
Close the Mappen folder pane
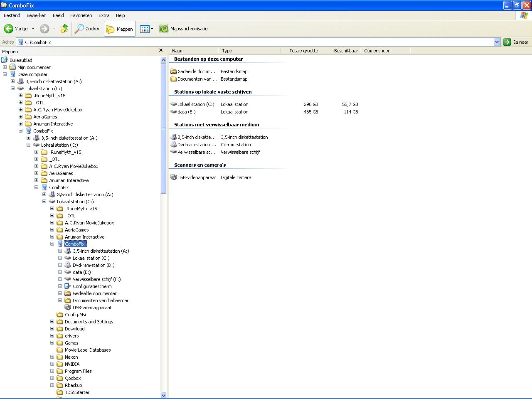161,51
